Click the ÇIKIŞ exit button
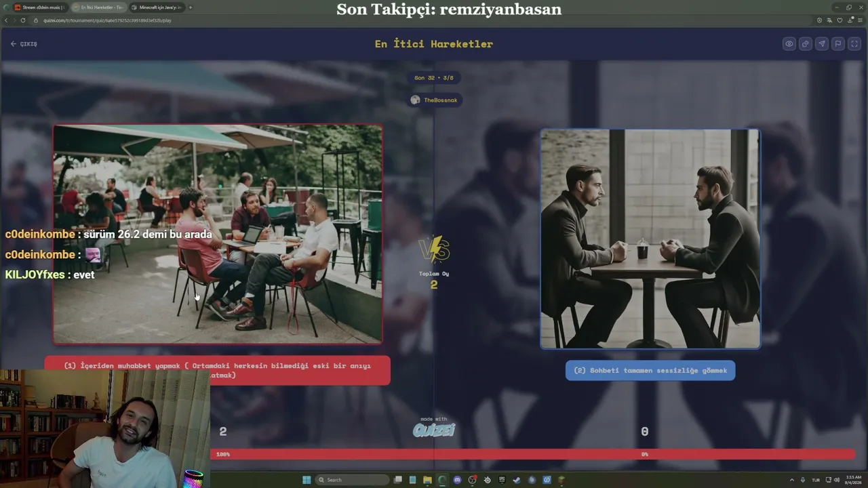Screen dimensions: 868x488 (x=24, y=44)
